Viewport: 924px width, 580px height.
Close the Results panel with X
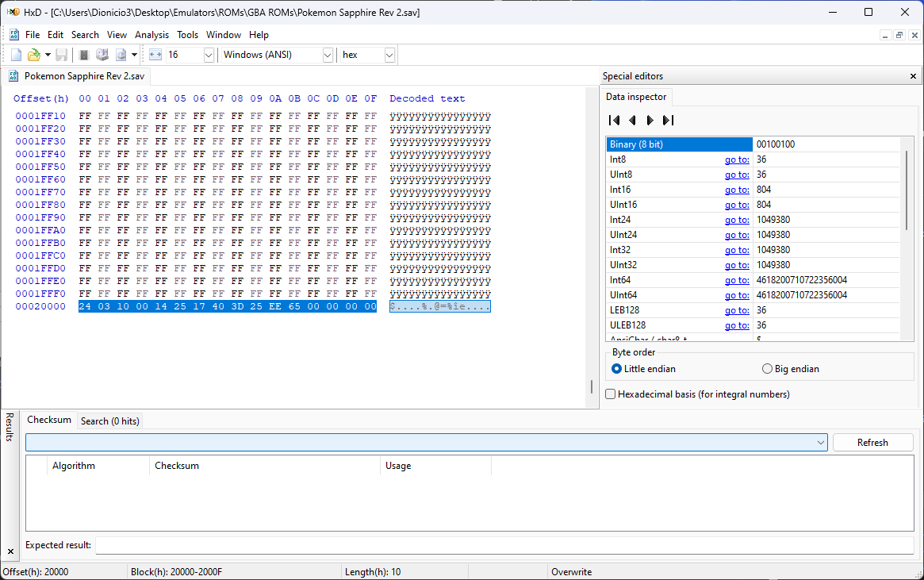point(10,551)
